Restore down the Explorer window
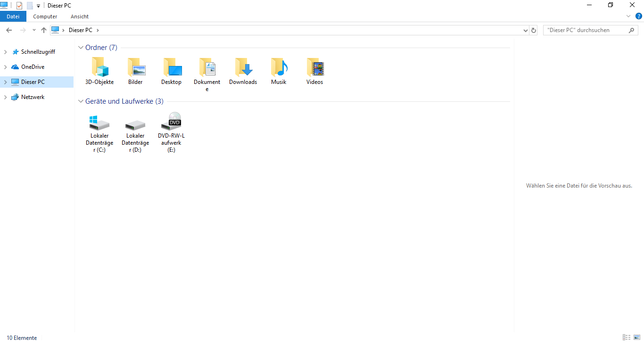 coord(611,5)
